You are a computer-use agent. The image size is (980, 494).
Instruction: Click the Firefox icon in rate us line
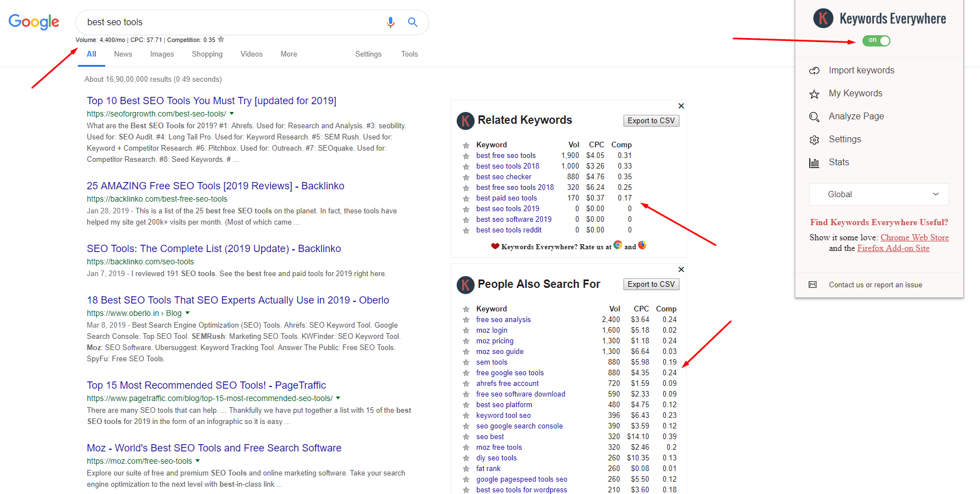click(x=642, y=245)
